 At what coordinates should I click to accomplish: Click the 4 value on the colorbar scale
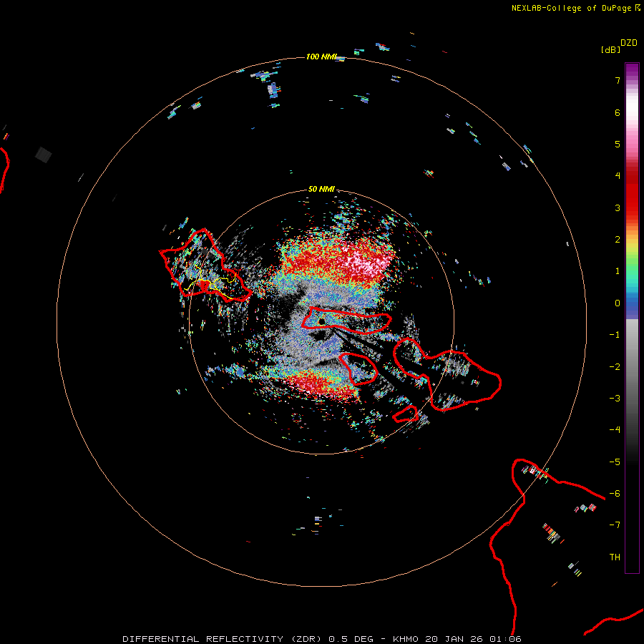click(618, 176)
